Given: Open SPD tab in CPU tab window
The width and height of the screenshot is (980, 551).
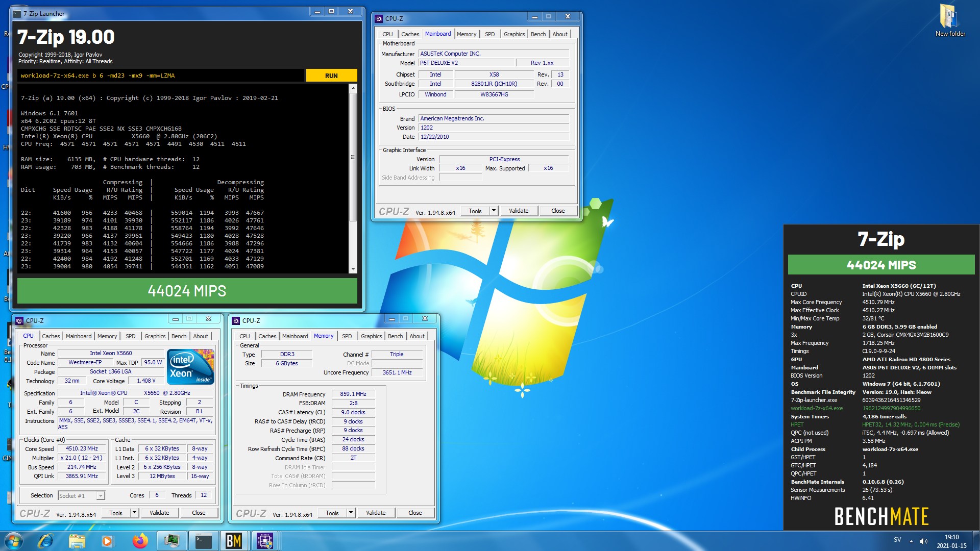Looking at the screenshot, I should tap(130, 336).
